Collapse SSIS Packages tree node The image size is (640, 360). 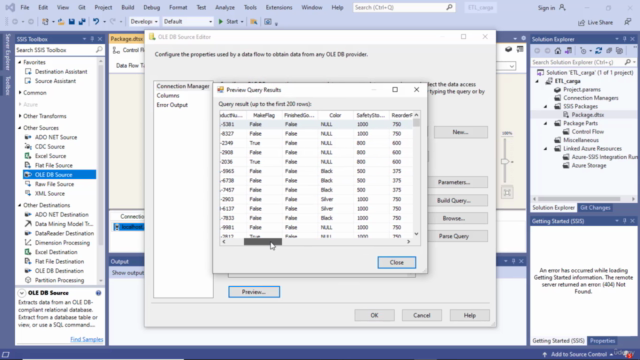[x=546, y=107]
